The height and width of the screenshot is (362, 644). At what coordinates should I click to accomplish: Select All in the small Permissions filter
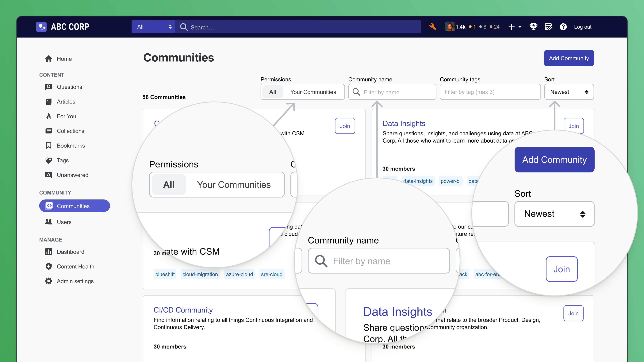click(273, 92)
